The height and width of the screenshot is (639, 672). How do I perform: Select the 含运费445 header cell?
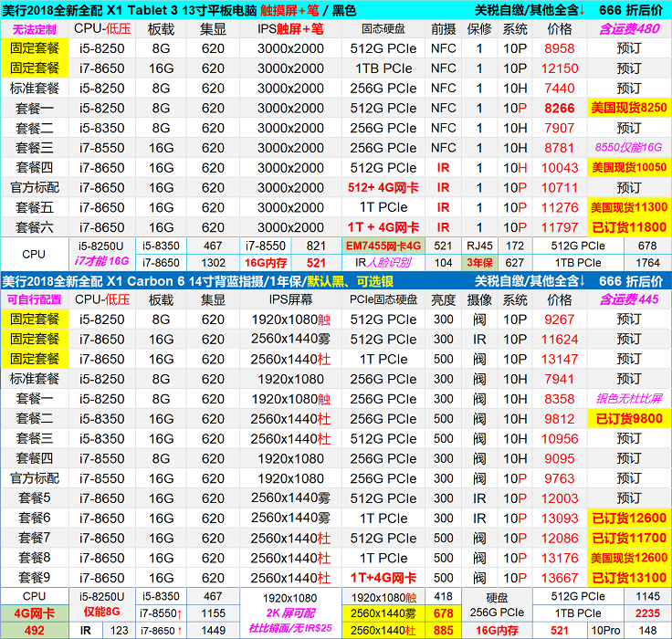click(629, 299)
